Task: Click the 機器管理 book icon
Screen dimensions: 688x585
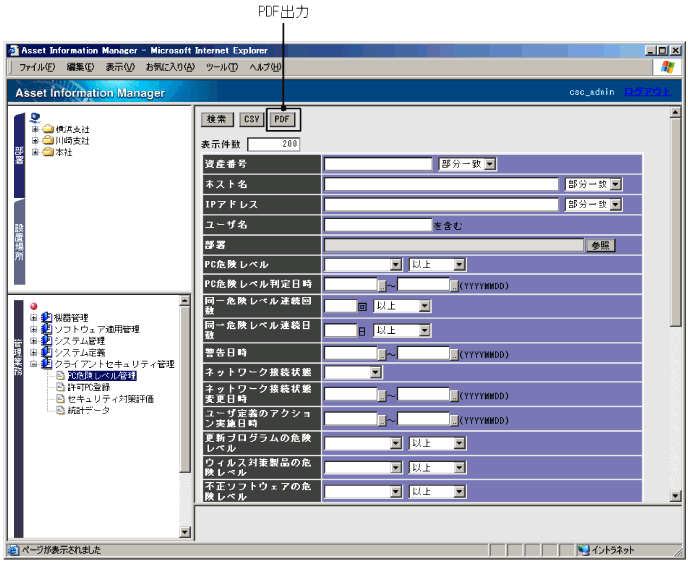Action: point(47,317)
